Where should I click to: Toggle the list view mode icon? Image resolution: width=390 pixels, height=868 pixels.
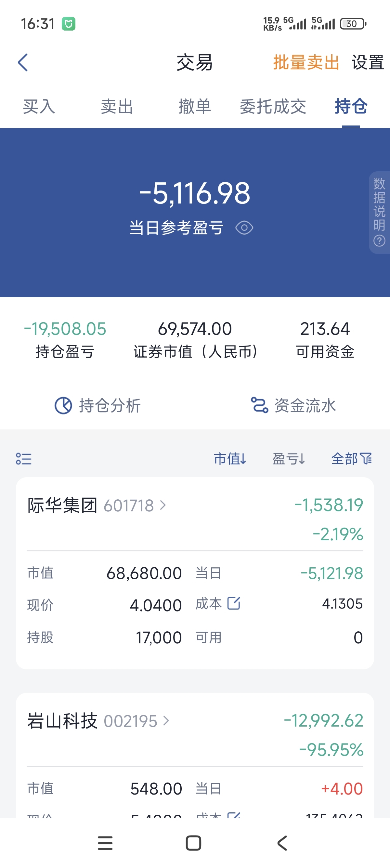pos(24,459)
